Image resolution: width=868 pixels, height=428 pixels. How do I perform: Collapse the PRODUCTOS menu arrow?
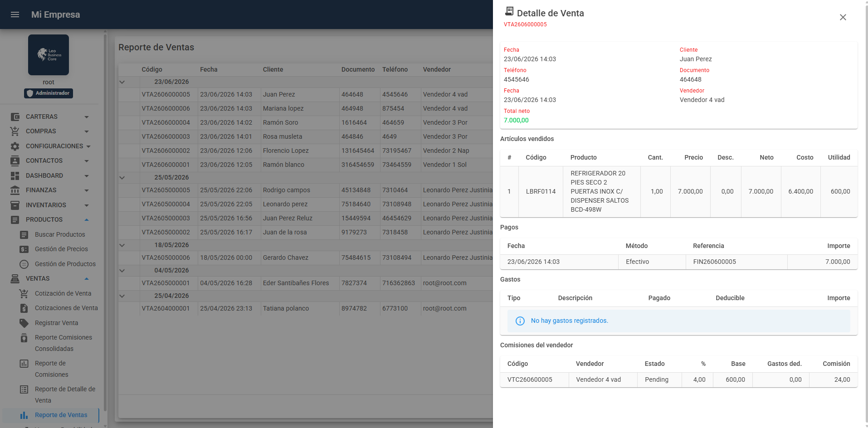coord(87,220)
